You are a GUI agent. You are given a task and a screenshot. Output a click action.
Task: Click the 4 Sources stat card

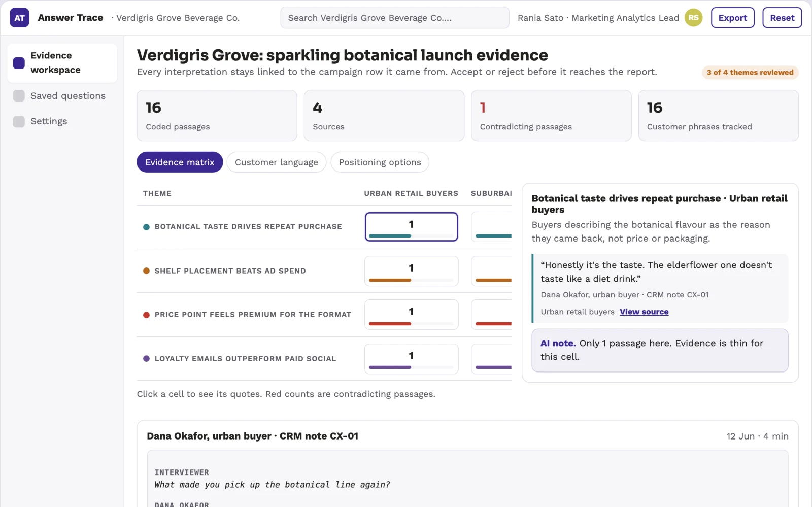tap(384, 116)
